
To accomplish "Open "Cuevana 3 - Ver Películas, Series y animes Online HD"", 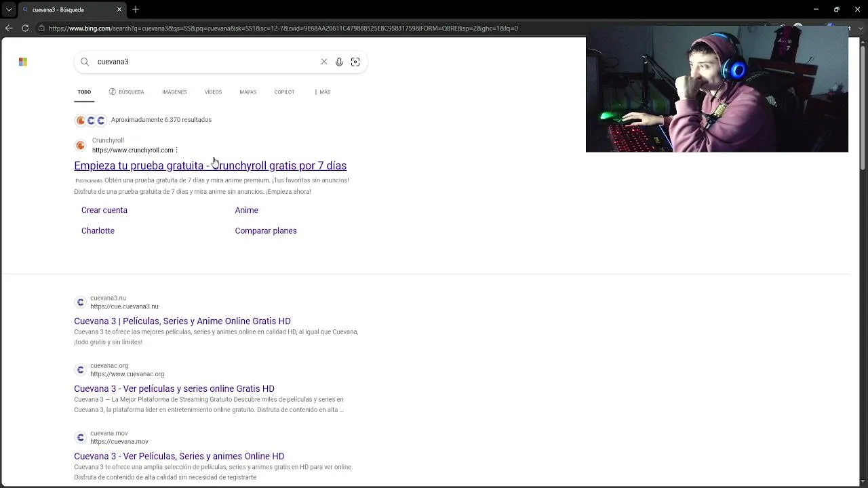I will [179, 457].
